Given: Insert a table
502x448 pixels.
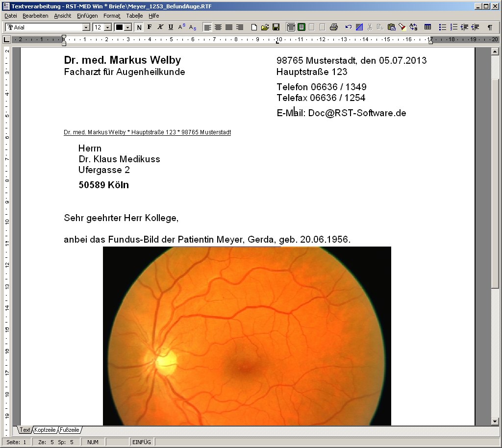Looking at the screenshot, I should point(427,27).
